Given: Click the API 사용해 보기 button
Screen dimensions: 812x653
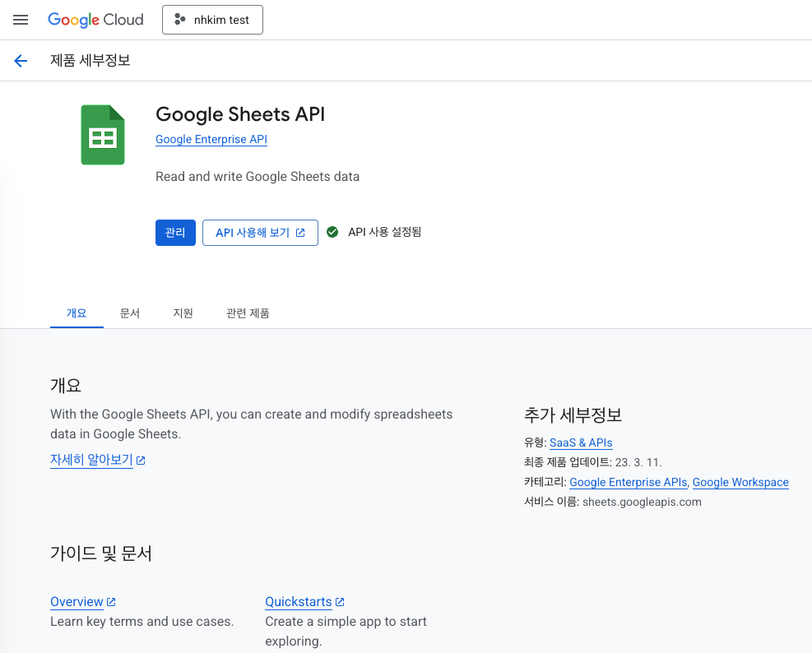Looking at the screenshot, I should point(260,233).
